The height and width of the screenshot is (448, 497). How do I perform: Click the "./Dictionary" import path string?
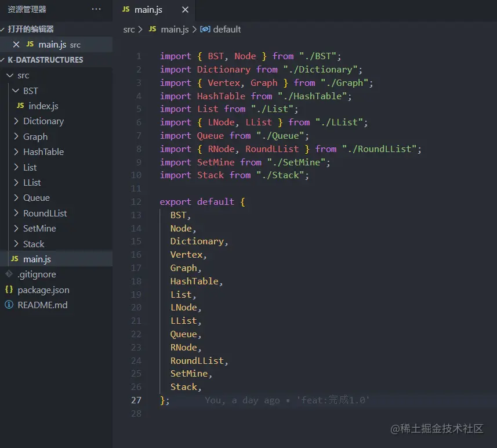(320, 70)
